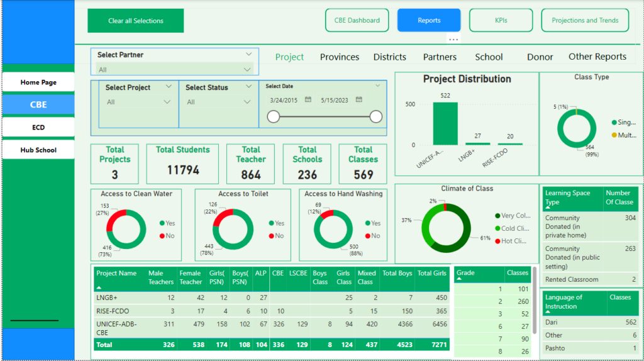This screenshot has width=644, height=361.
Task: Click the Project Name column sort arrow
Action: (99, 287)
